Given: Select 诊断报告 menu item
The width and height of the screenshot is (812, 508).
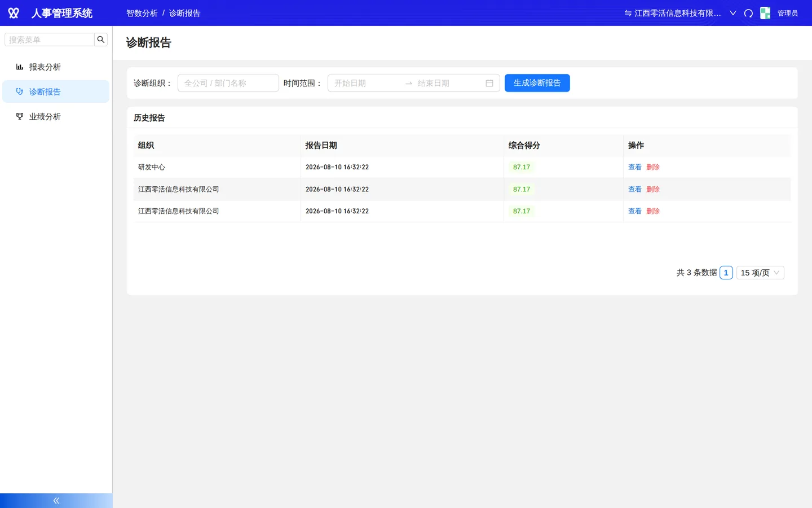Looking at the screenshot, I should pos(56,91).
